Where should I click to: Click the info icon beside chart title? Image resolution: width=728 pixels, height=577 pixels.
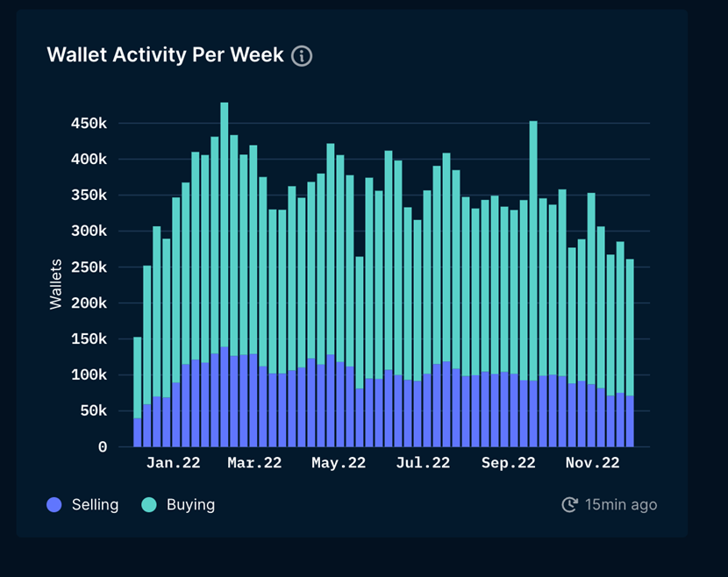[302, 56]
